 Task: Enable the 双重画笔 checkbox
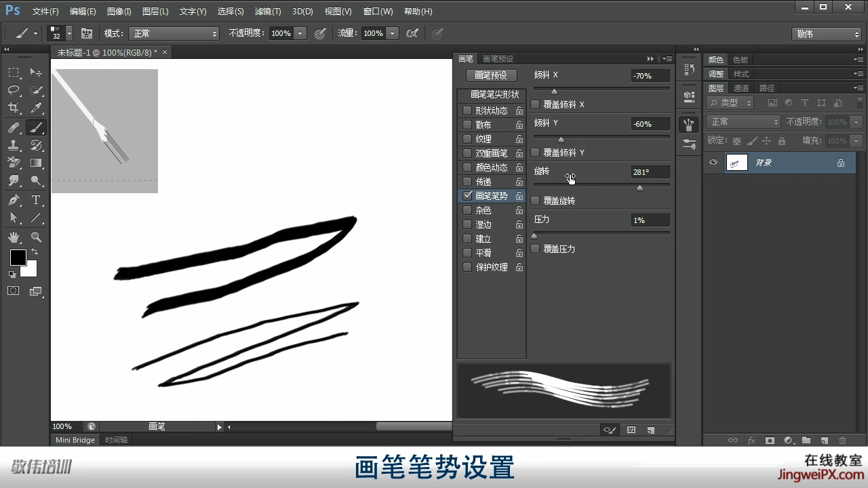pyautogui.click(x=467, y=153)
